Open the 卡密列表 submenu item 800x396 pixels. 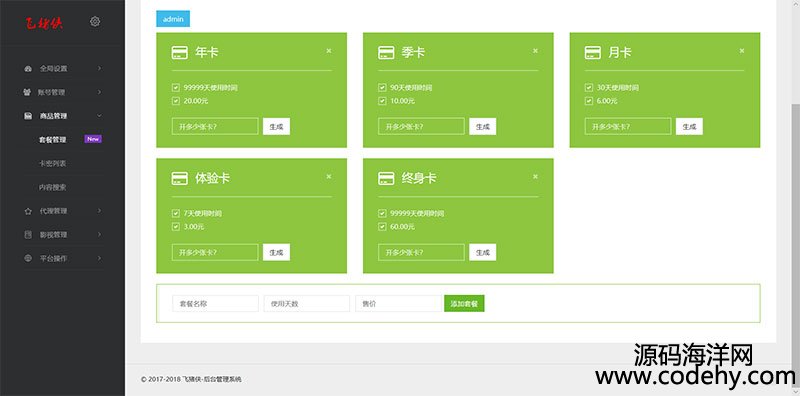(x=53, y=163)
